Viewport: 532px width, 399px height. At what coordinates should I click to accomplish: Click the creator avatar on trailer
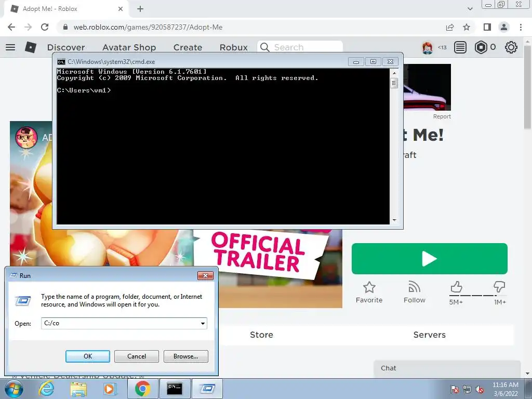[x=26, y=137]
